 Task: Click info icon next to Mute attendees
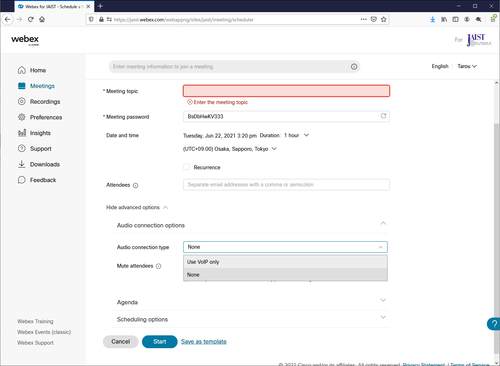[159, 266]
